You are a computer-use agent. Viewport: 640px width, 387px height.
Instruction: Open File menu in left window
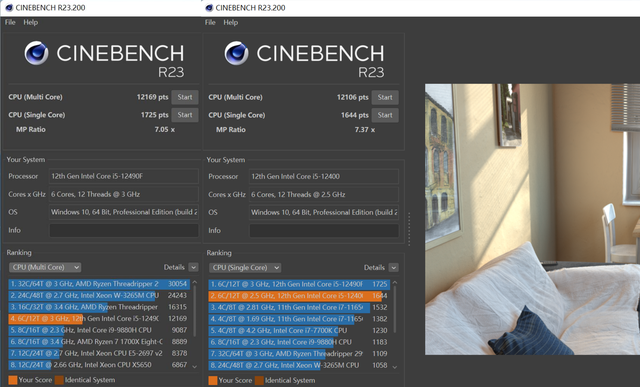[10, 22]
